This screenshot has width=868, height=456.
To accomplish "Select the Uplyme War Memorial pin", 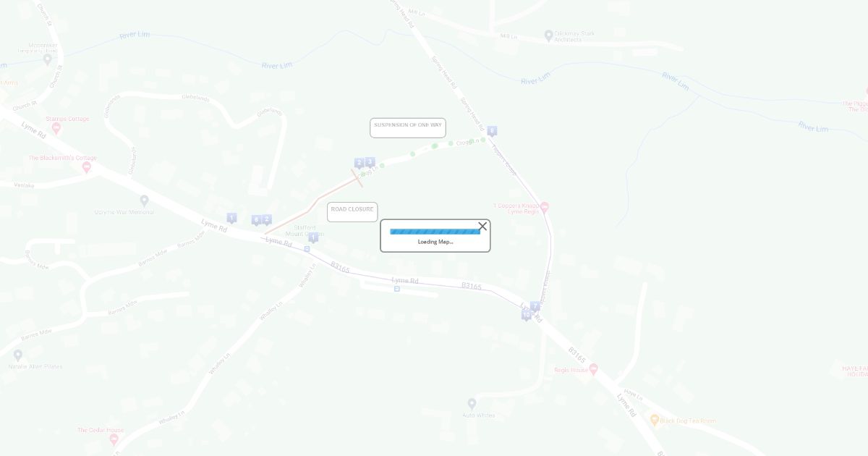I will pos(144,200).
